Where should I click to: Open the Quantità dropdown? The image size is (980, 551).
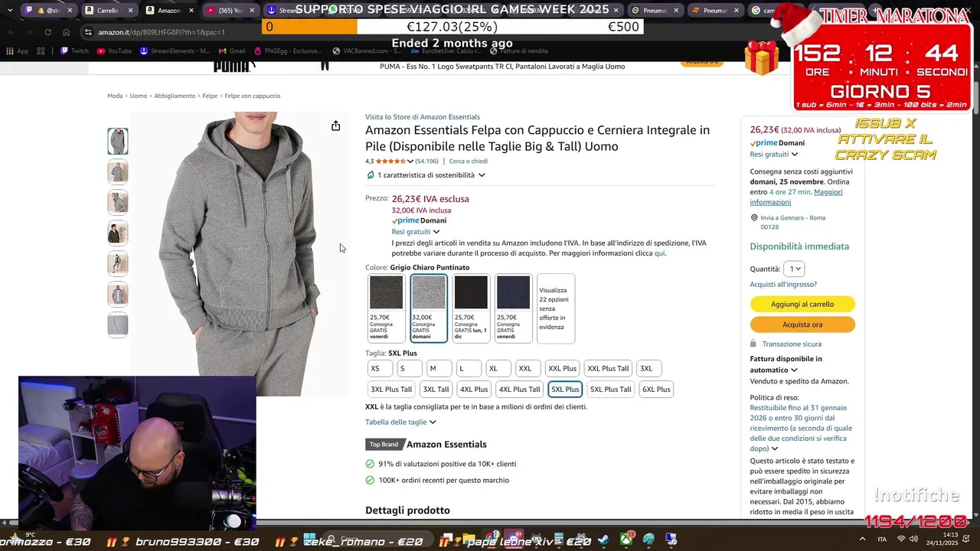(x=795, y=269)
